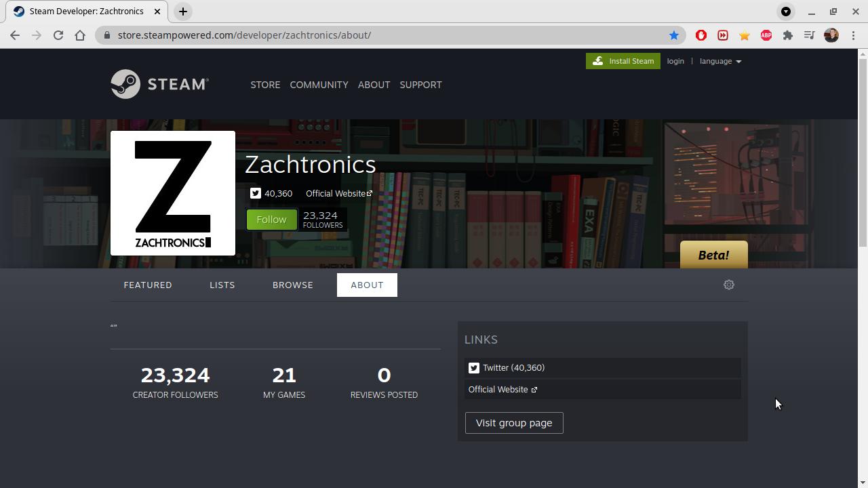Viewport: 868px width, 488px height.
Task: Open the browser extensions puzzle icon
Action: coord(788,35)
